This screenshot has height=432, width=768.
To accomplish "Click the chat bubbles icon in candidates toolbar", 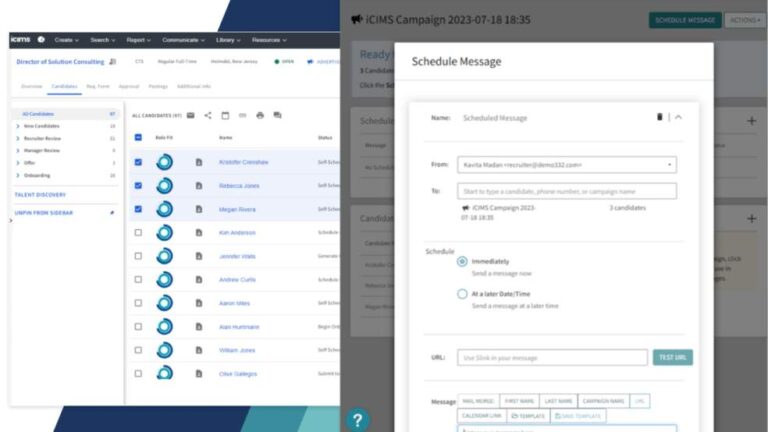I will pyautogui.click(x=277, y=115).
